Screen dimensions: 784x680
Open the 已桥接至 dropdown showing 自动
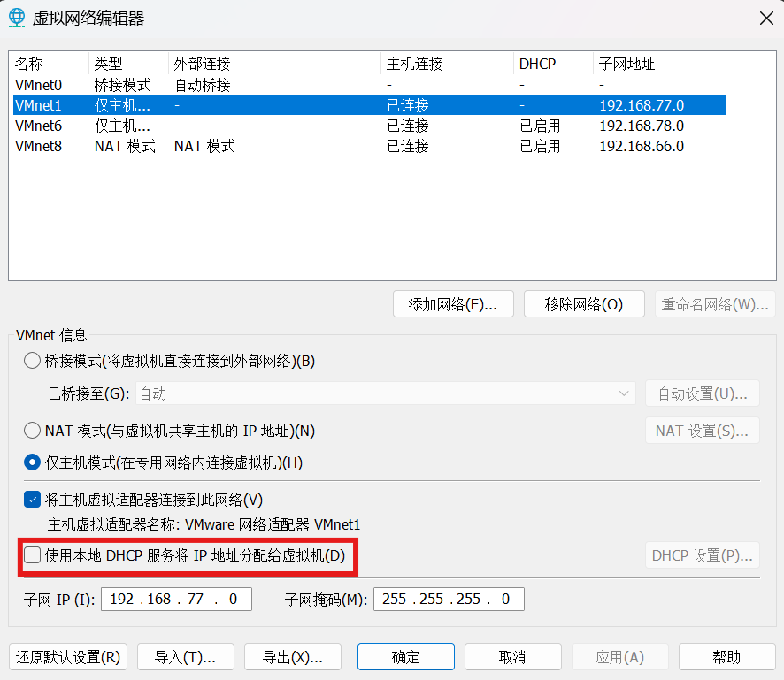(385, 393)
